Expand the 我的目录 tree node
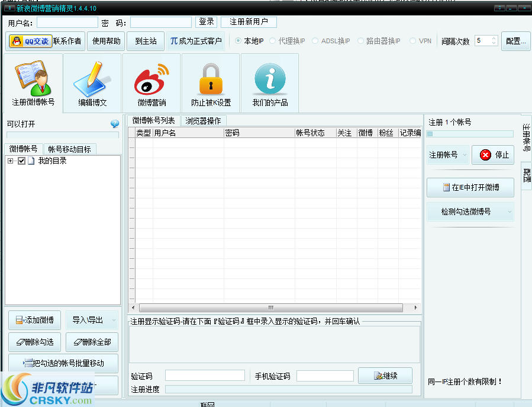Image resolution: width=532 pixels, height=407 pixels. point(10,161)
